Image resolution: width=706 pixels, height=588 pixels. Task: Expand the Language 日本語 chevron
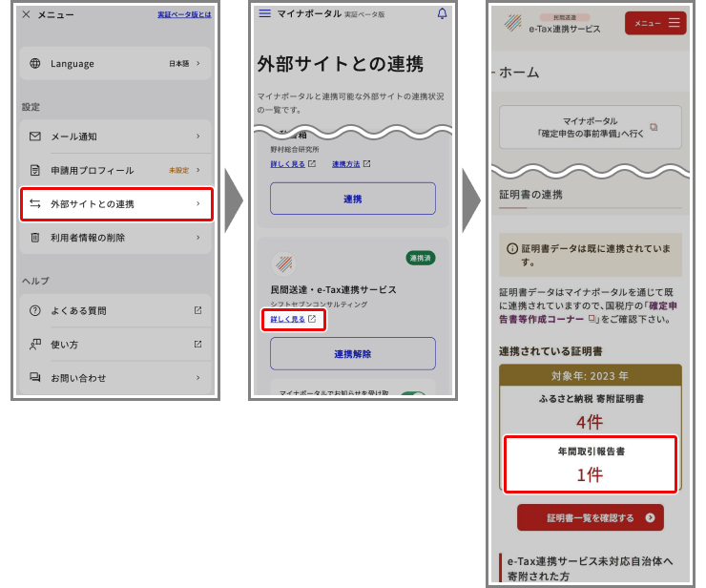(x=198, y=64)
